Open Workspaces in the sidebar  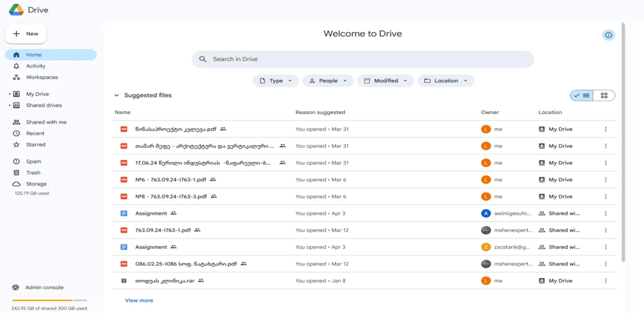[42, 77]
